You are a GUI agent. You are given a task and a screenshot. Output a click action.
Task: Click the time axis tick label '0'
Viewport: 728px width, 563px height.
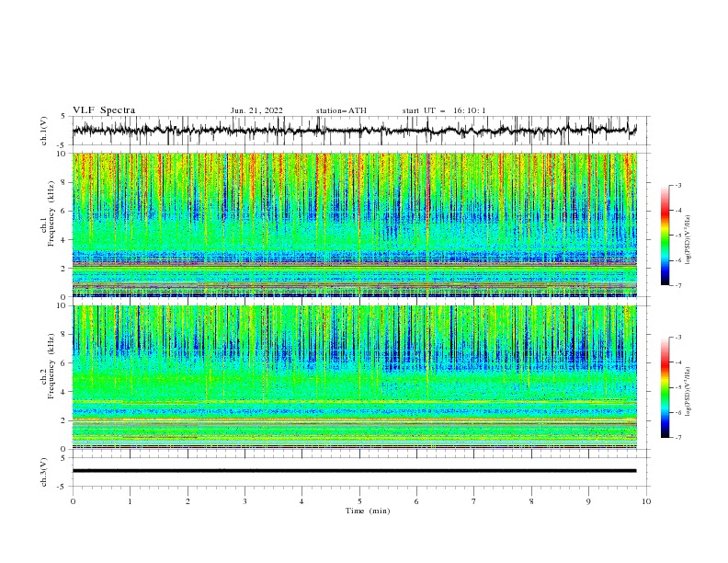click(x=73, y=501)
